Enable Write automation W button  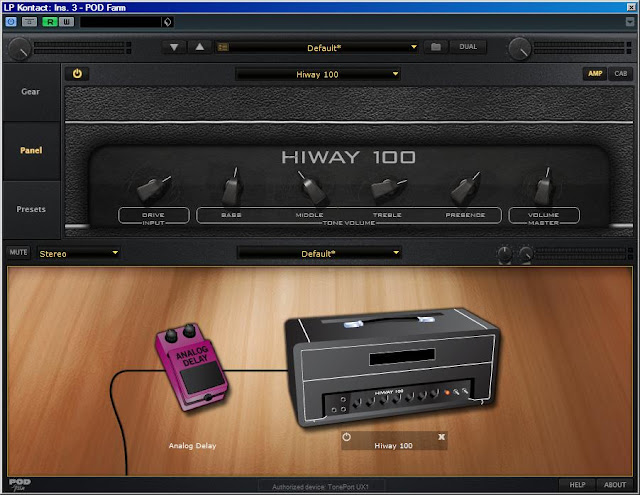coord(67,22)
